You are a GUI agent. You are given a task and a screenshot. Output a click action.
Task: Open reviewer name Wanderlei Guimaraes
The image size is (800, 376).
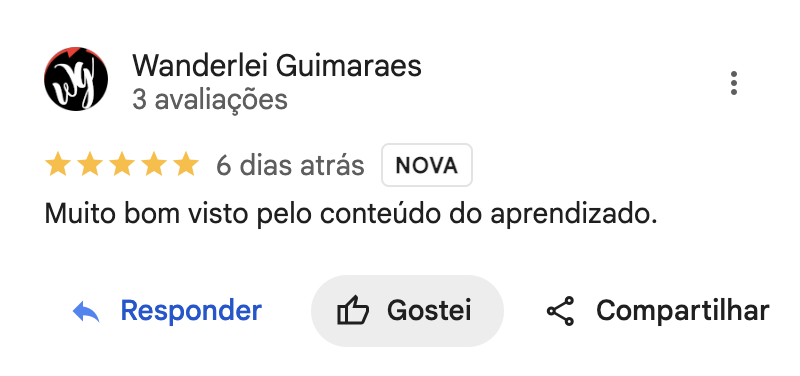[277, 66]
